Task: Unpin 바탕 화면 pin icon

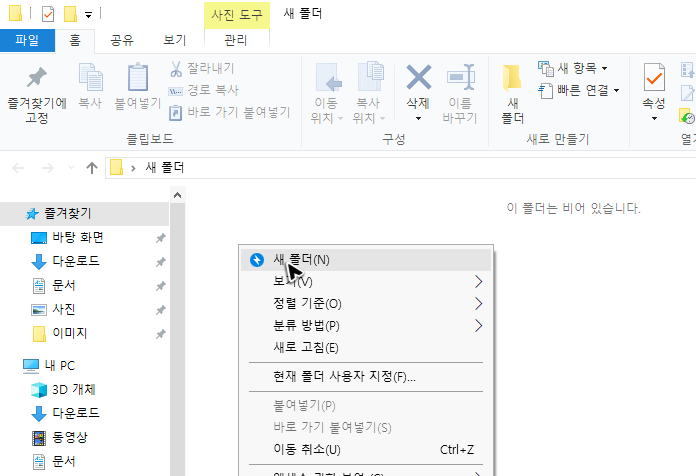Action: (x=160, y=238)
